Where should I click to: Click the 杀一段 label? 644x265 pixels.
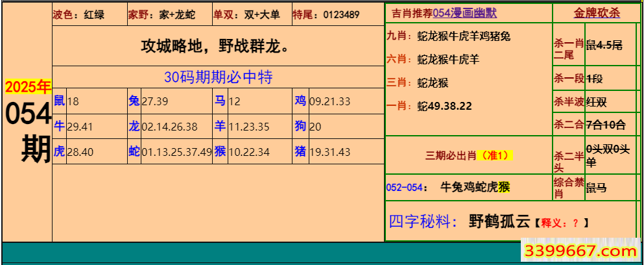(x=569, y=78)
